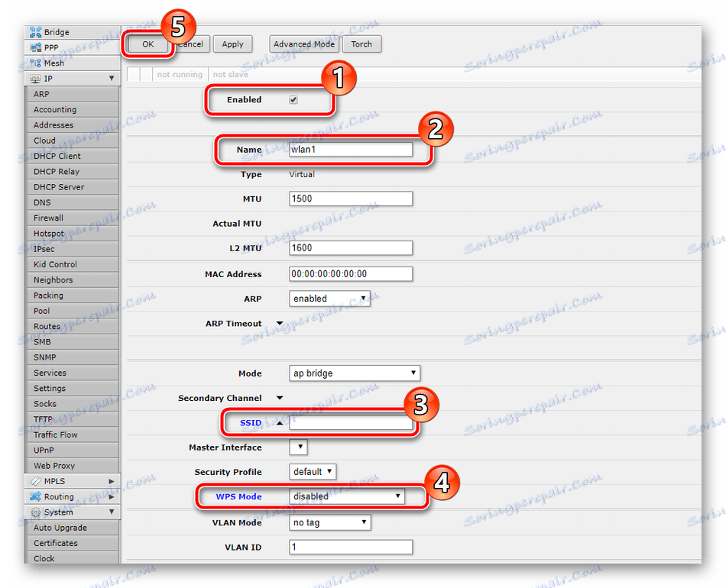Open the Mode dropdown showing ap bridge
The image size is (726, 588).
355,373
